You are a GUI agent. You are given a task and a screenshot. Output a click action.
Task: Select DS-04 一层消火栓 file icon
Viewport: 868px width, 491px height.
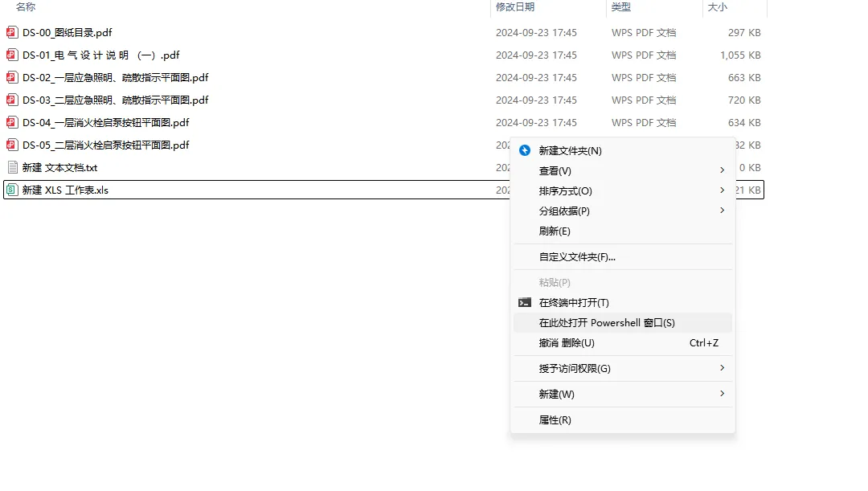click(x=11, y=122)
